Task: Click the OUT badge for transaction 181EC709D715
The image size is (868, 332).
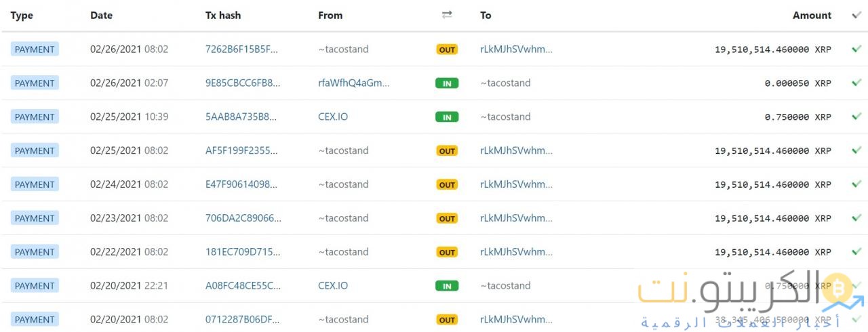Action: pyautogui.click(x=447, y=252)
